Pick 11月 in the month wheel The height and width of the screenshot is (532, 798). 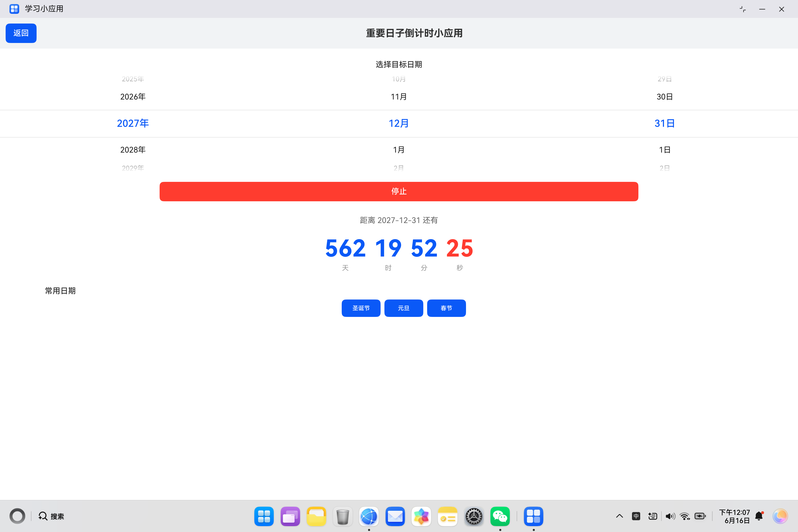tap(399, 97)
